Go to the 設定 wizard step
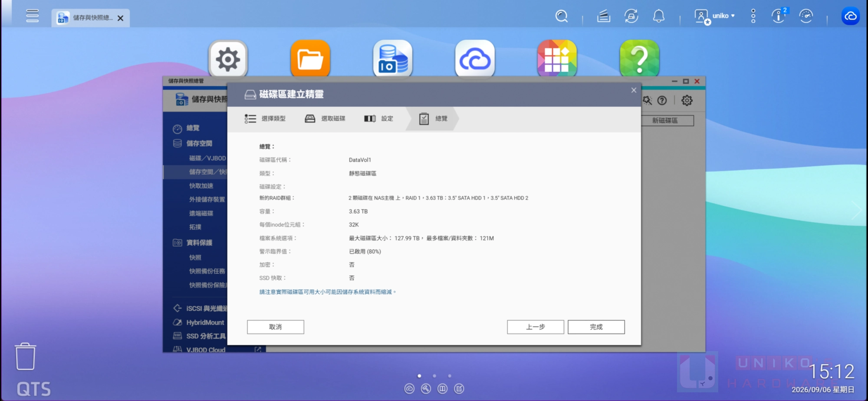 tap(379, 118)
